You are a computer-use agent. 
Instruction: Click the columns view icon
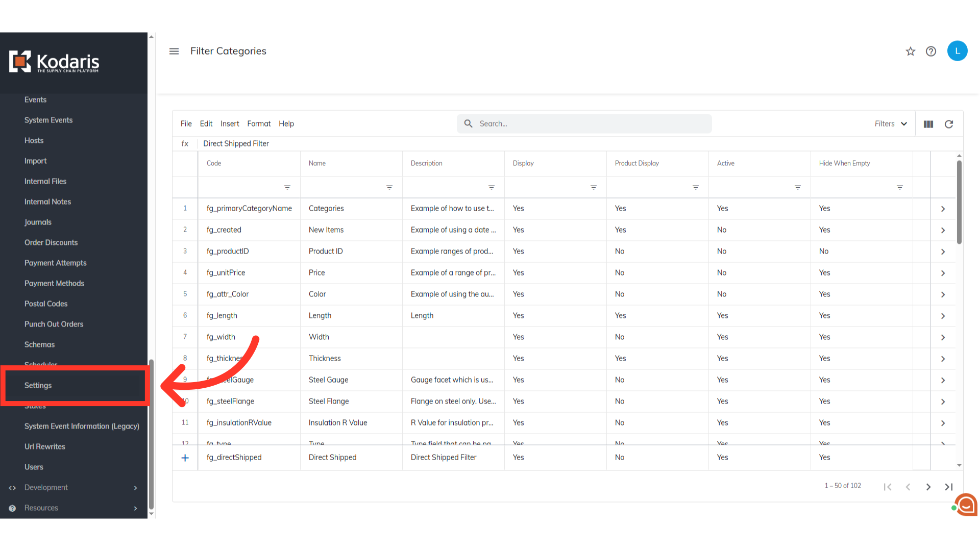click(928, 124)
